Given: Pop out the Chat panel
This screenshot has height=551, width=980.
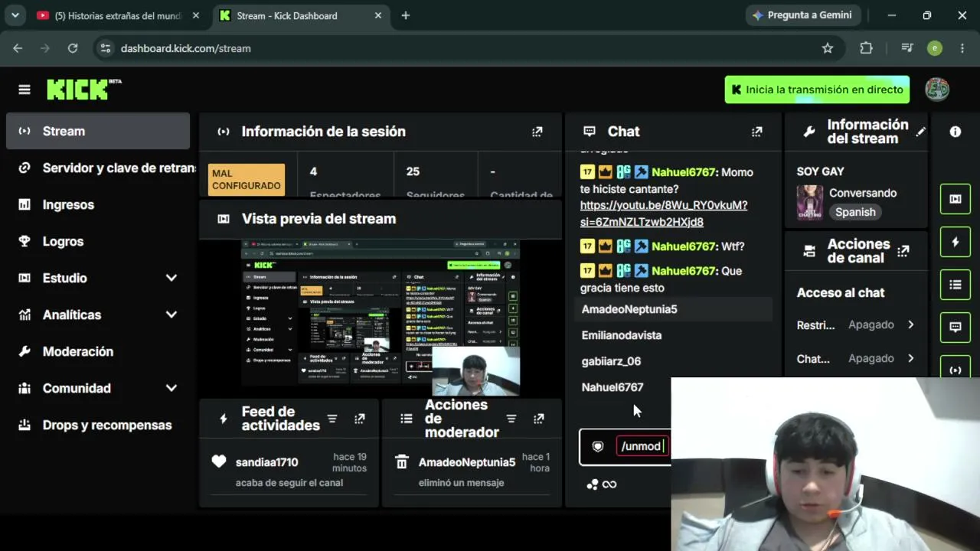Looking at the screenshot, I should [757, 132].
